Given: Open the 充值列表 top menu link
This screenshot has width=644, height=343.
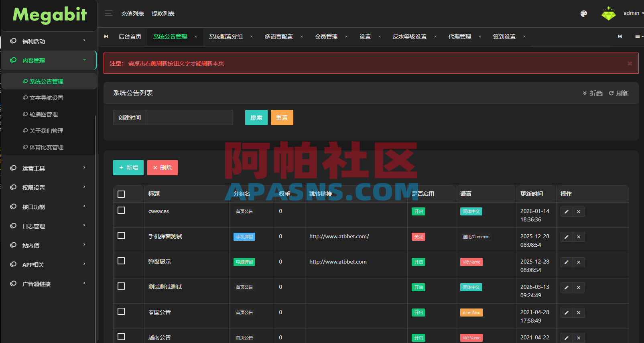Looking at the screenshot, I should coord(132,14).
